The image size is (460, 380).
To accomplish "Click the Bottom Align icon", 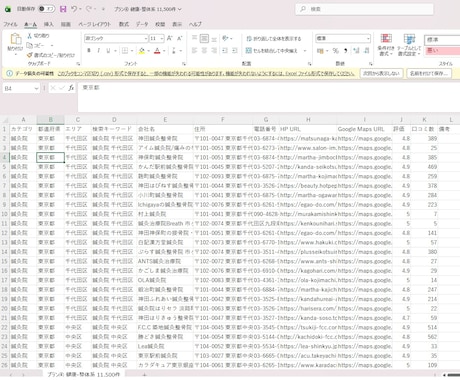I will click(214, 38).
